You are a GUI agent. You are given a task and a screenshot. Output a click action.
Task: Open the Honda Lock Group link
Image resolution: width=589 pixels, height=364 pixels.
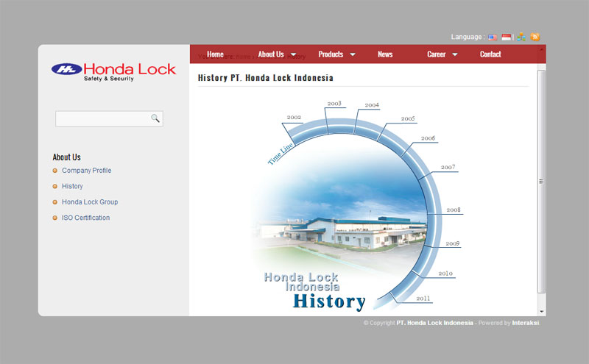point(90,202)
